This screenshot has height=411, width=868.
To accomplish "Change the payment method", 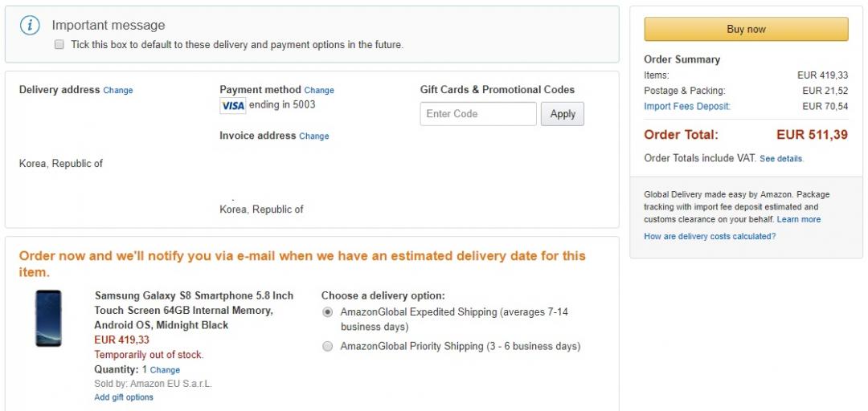I will click(319, 91).
